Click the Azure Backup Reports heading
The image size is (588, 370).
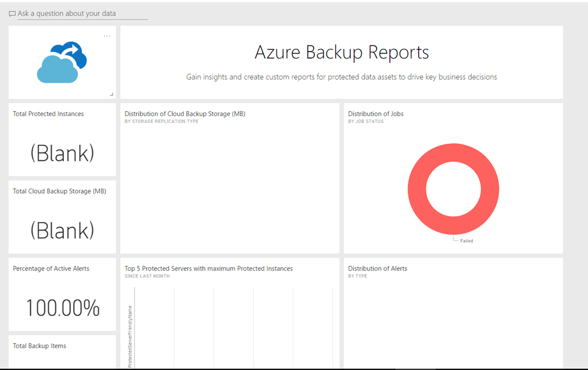pyautogui.click(x=342, y=53)
